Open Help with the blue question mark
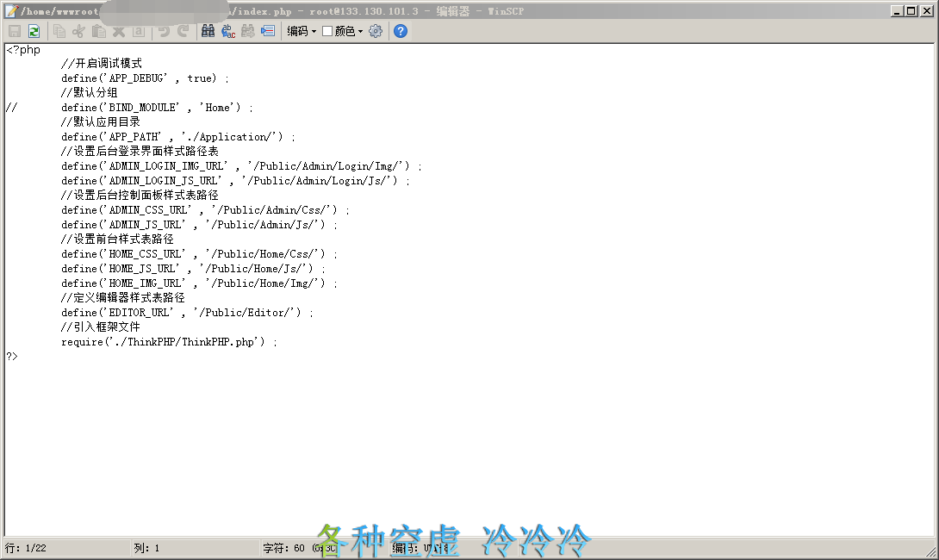Image resolution: width=939 pixels, height=560 pixels. (401, 31)
